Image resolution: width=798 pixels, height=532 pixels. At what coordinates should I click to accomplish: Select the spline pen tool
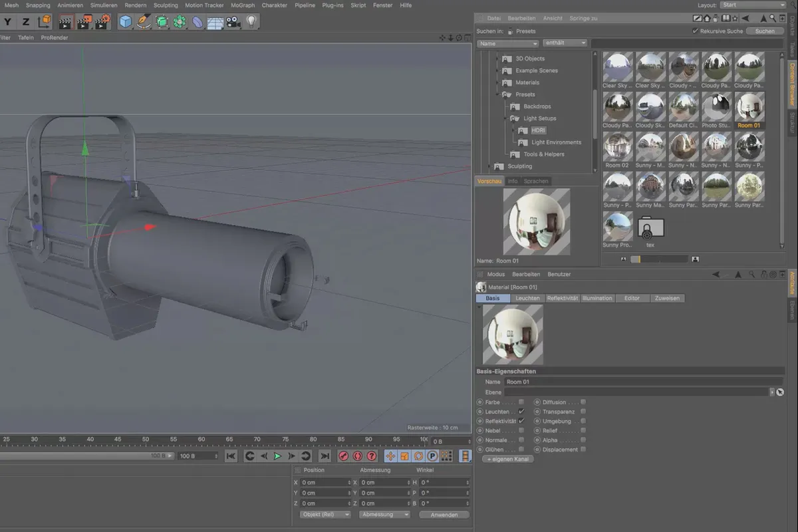tap(144, 22)
